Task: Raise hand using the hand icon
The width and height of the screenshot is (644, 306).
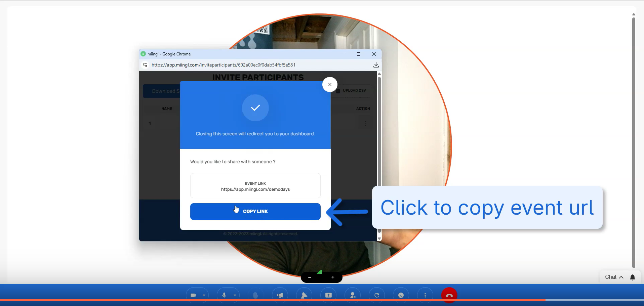Action: coord(256,295)
